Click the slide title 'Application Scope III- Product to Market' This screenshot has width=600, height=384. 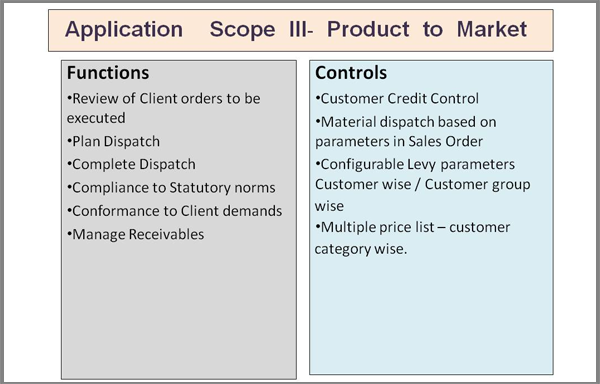pos(296,29)
